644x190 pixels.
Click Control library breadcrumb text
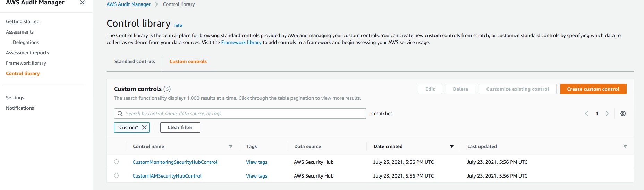pyautogui.click(x=179, y=4)
